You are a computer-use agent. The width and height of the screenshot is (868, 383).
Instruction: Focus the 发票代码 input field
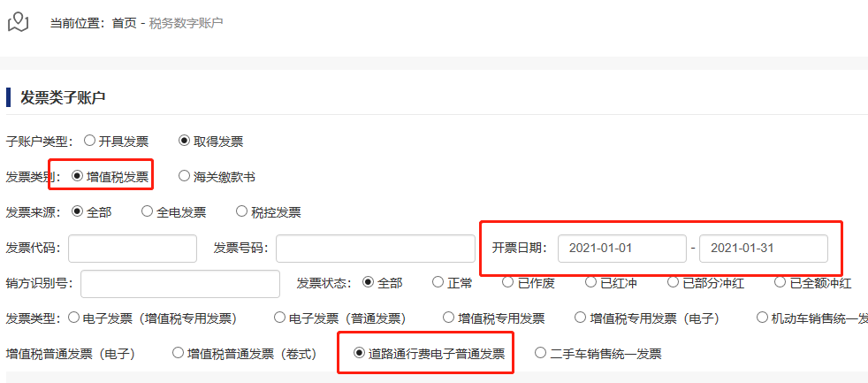[x=133, y=249]
